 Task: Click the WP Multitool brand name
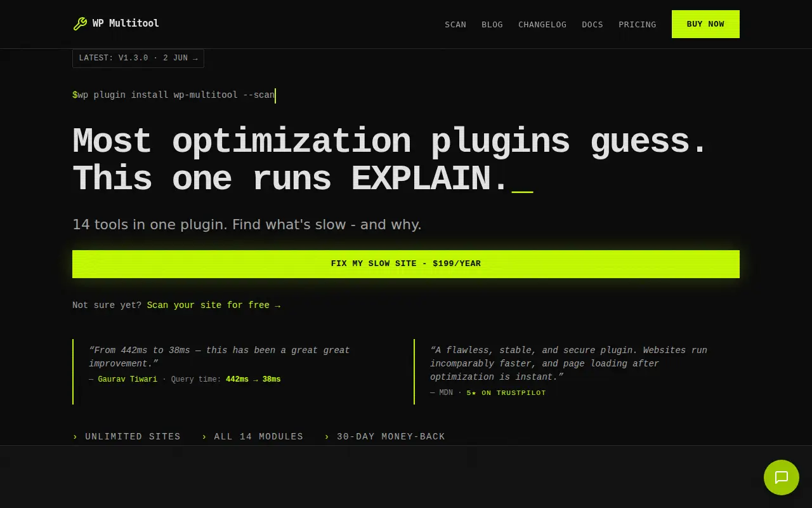126,23
